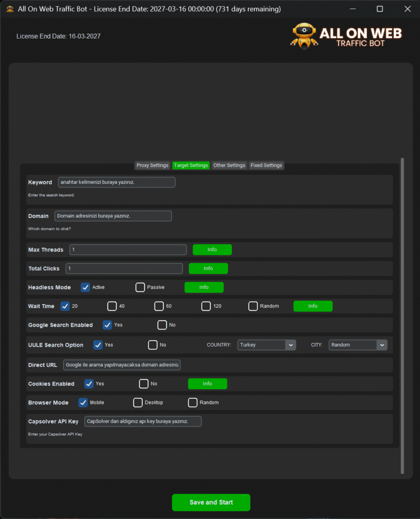Maximize the Traffic Bot window
Image resolution: width=420 pixels, height=519 pixels.
click(x=379, y=9)
